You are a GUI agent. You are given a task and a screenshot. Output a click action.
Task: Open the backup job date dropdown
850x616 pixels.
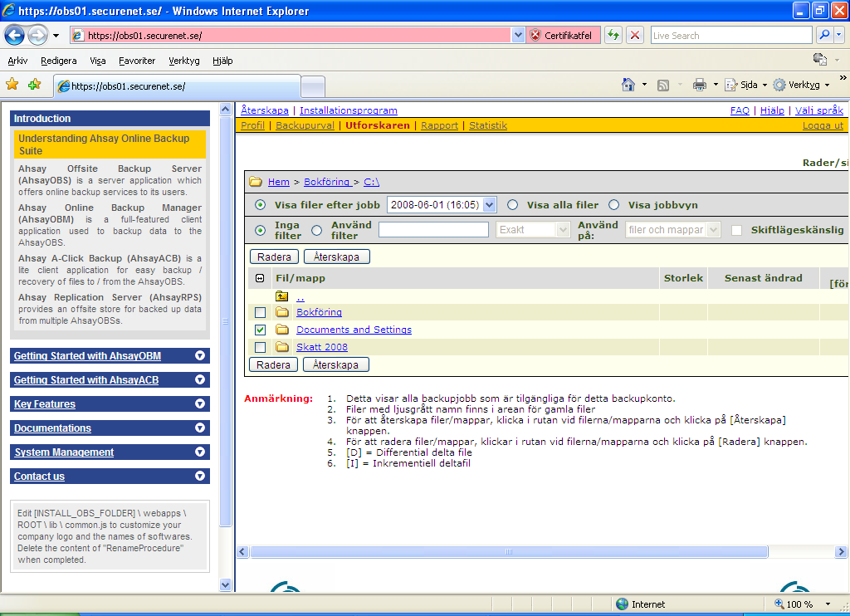490,205
